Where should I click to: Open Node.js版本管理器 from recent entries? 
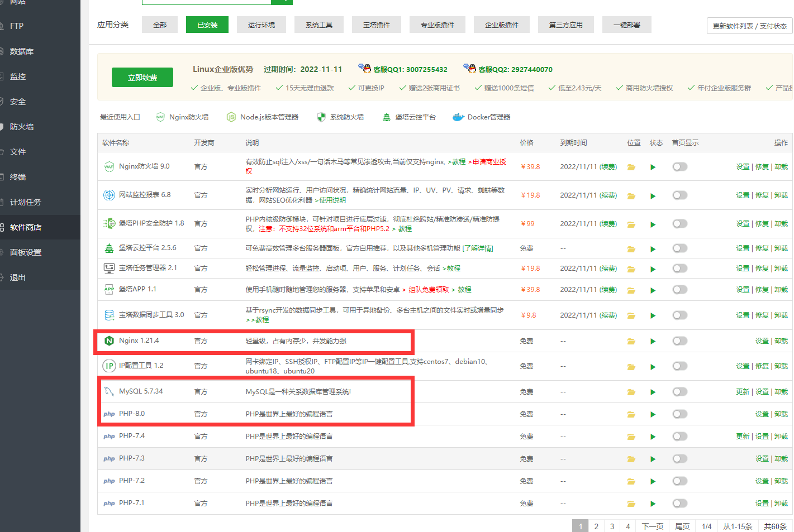click(x=262, y=117)
